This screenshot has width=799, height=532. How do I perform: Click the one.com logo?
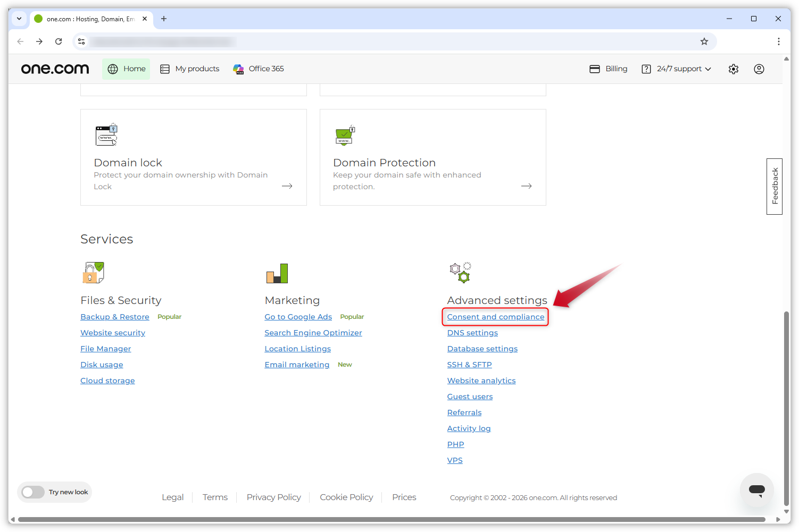[x=55, y=69]
